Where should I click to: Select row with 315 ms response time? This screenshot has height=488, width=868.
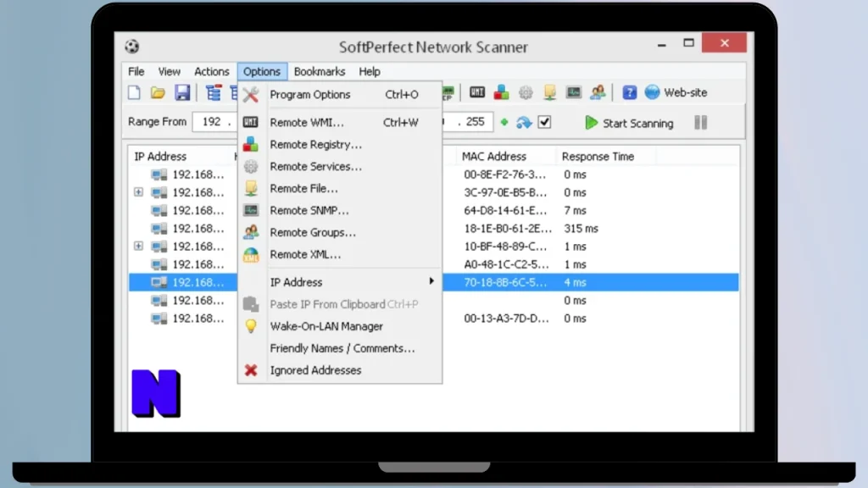point(433,229)
